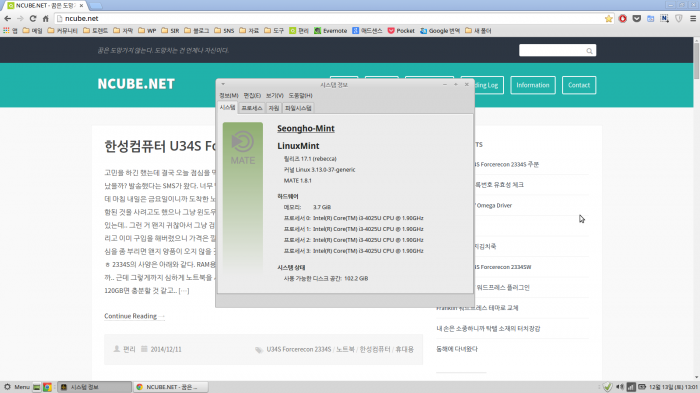The image size is (700, 393).
Task: Open the 애드센스 bookmark
Action: 367,31
